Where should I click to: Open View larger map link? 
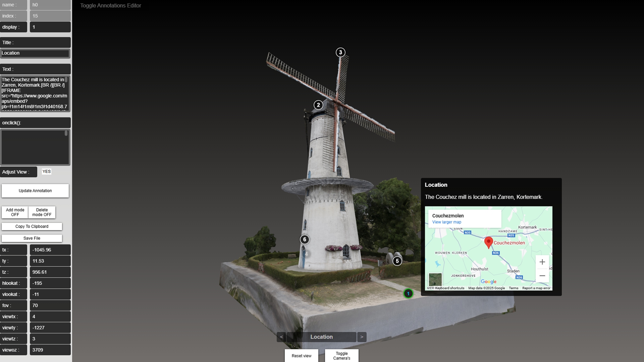point(446,222)
